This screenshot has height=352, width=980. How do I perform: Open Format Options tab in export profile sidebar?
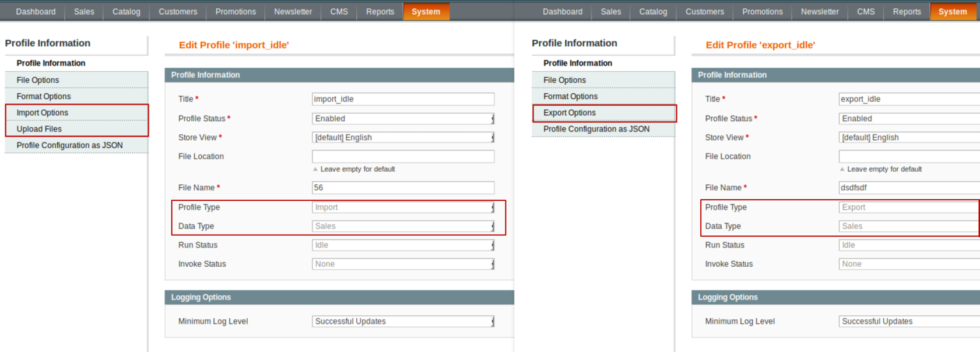603,96
